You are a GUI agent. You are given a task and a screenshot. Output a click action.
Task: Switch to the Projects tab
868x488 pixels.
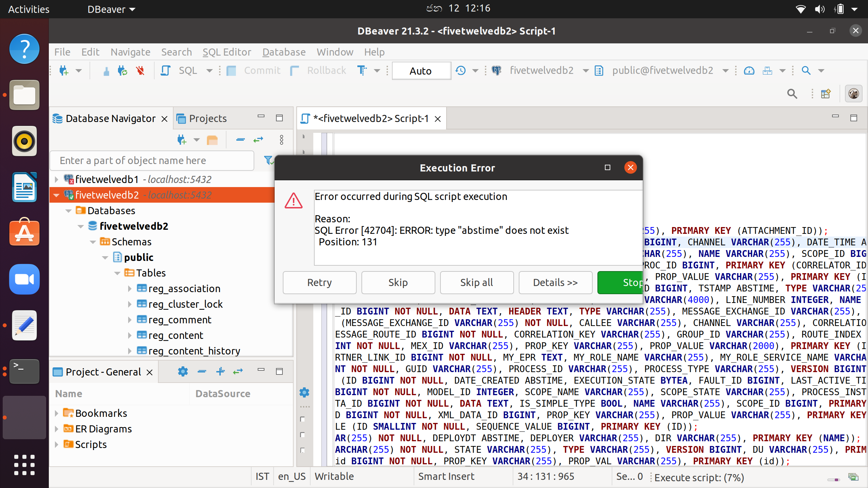coord(208,118)
